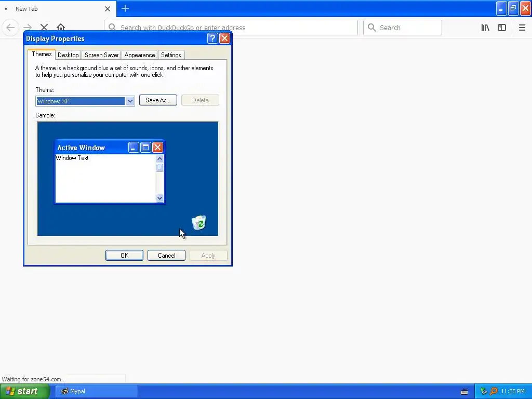Click the Cancel button

point(166,256)
